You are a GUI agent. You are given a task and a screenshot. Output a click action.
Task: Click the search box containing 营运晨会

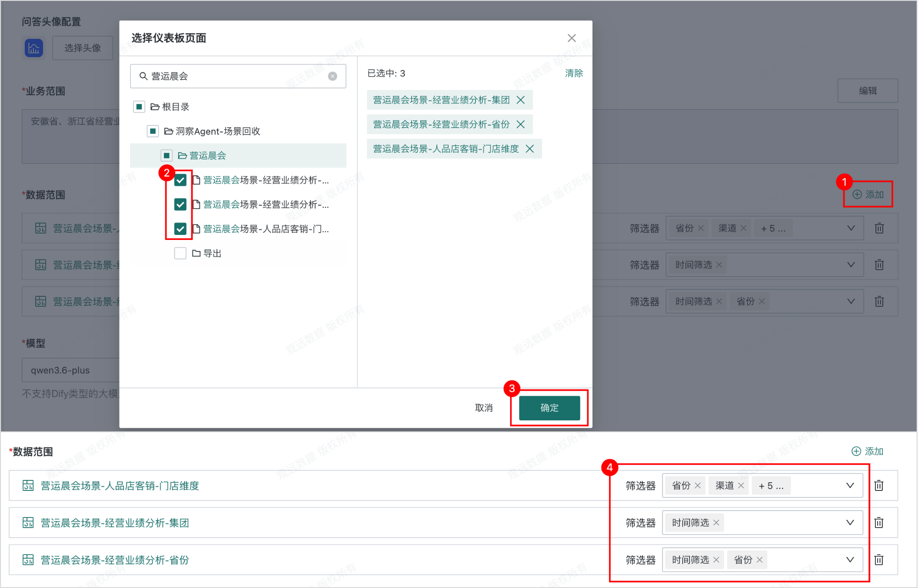238,76
